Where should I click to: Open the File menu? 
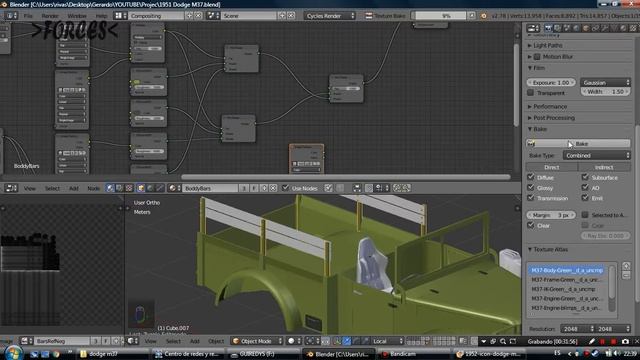[28, 16]
